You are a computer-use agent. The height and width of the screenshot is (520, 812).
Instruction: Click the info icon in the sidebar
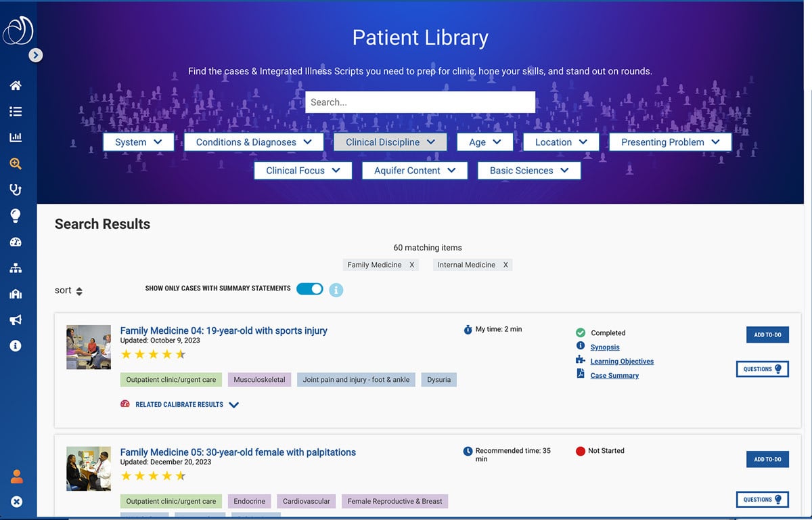[17, 345]
